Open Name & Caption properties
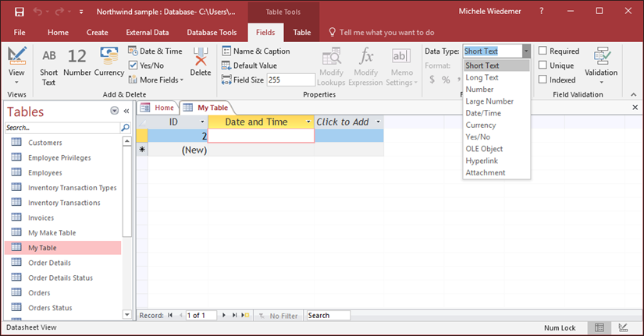Screen dimensions: 644x336 (x=256, y=51)
